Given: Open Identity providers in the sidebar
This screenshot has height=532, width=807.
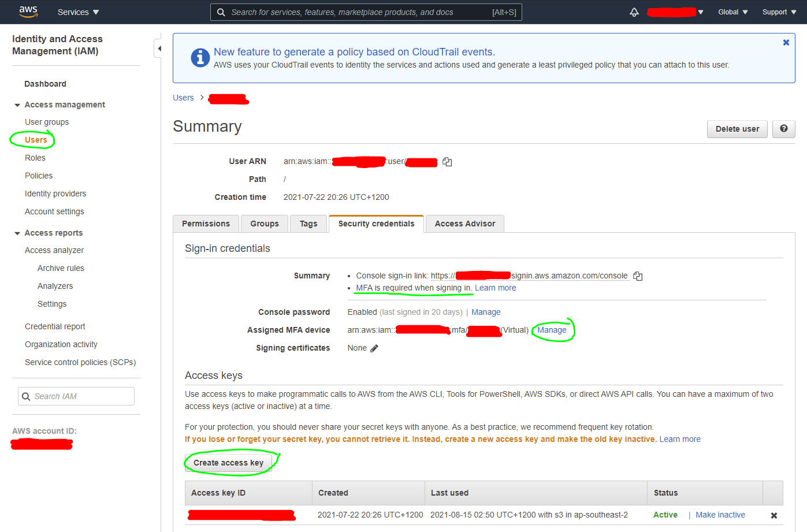Looking at the screenshot, I should [x=55, y=194].
